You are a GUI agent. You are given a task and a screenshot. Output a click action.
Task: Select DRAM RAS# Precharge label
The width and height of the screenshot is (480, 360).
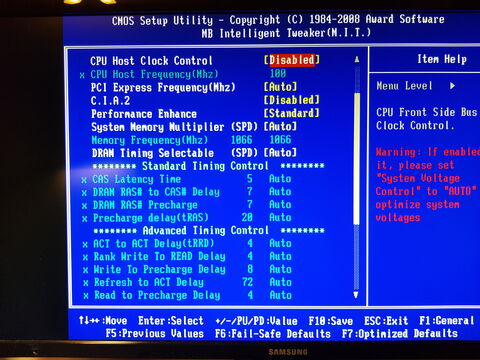click(145, 205)
